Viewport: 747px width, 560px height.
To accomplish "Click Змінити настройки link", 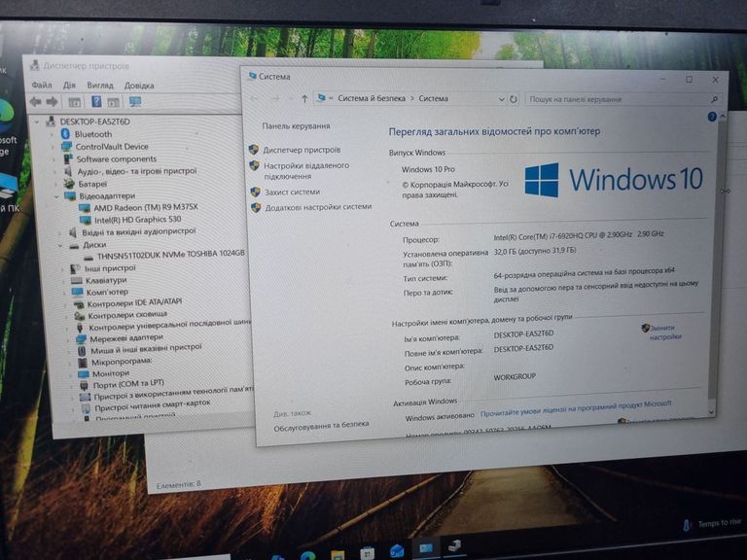I will pos(665,332).
